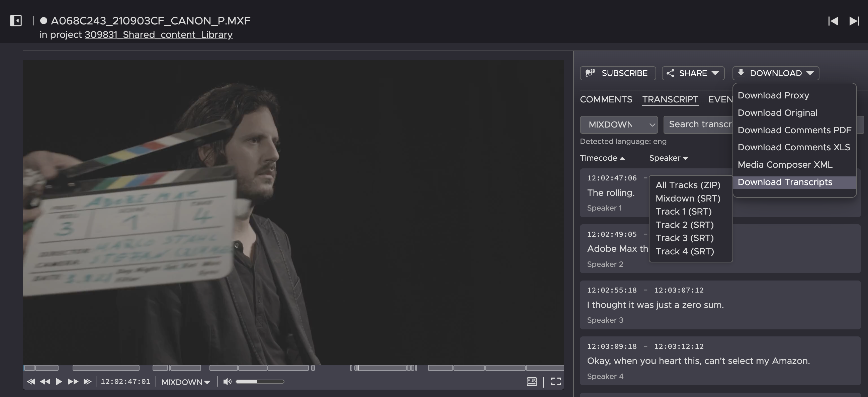Mute audio with the speaker icon
Screen dimensions: 868x397
click(x=227, y=382)
